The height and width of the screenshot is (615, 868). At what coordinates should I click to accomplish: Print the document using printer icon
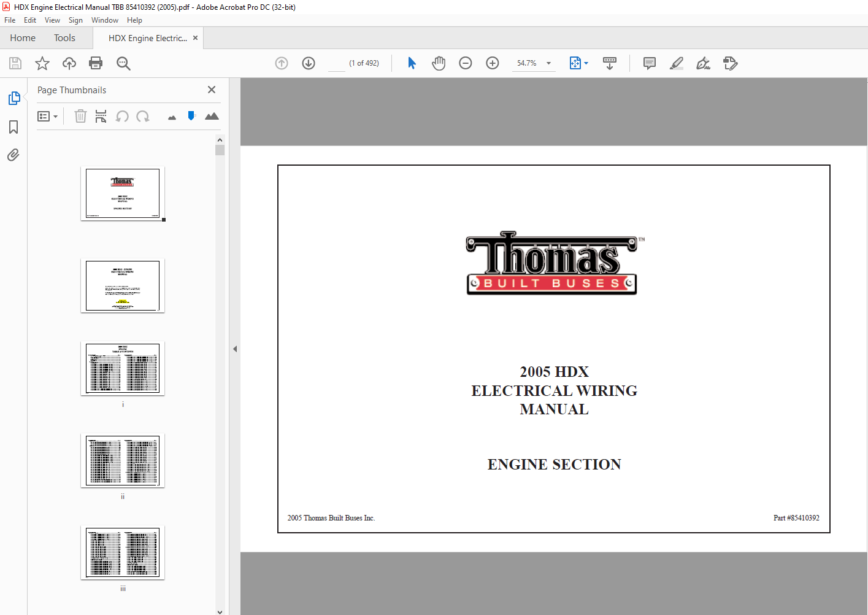coord(96,63)
